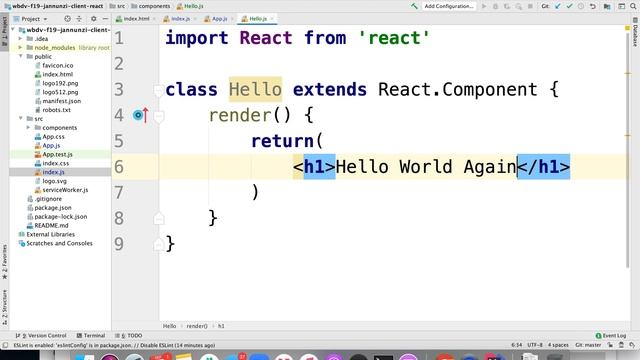Screen dimensions: 640x360
Task: Select README.md file
Action: (51, 225)
